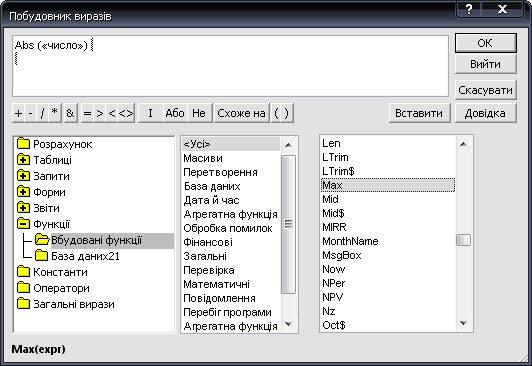Select the Len function
Viewport: 532px width, 366px height.
387,143
